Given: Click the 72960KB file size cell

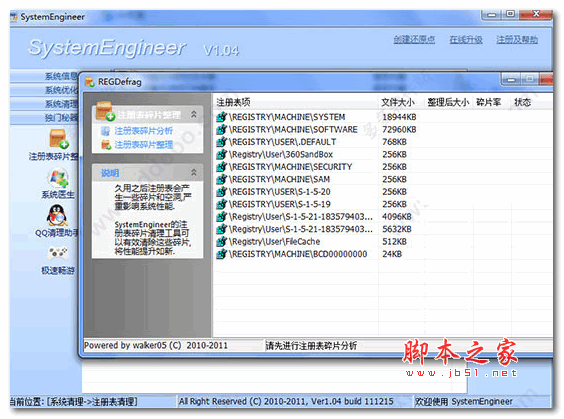Looking at the screenshot, I should [x=399, y=129].
